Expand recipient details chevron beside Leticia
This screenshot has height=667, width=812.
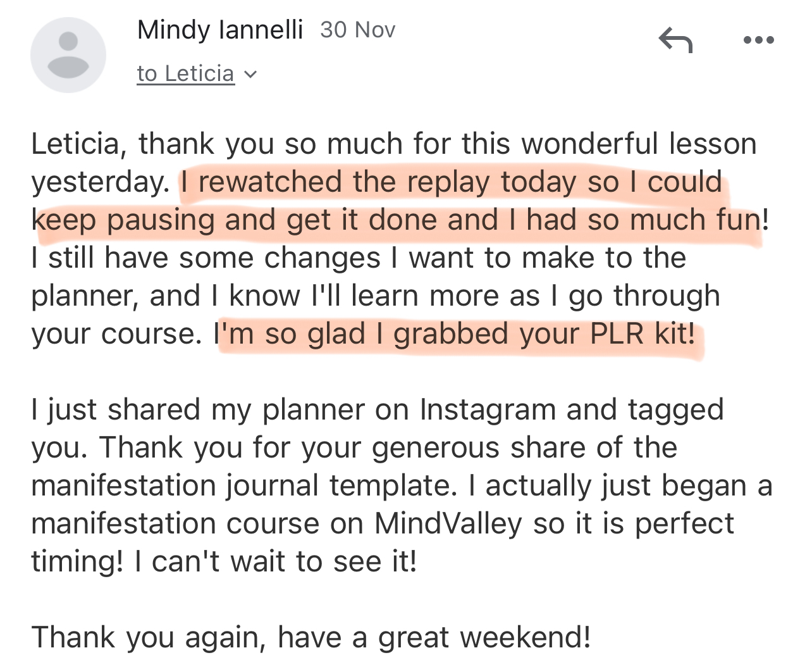pyautogui.click(x=250, y=75)
